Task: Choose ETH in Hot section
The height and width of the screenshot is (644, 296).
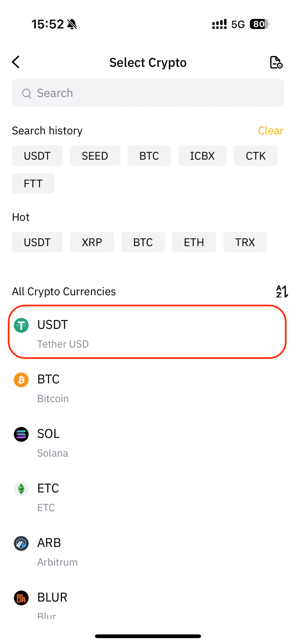Action: click(x=194, y=242)
